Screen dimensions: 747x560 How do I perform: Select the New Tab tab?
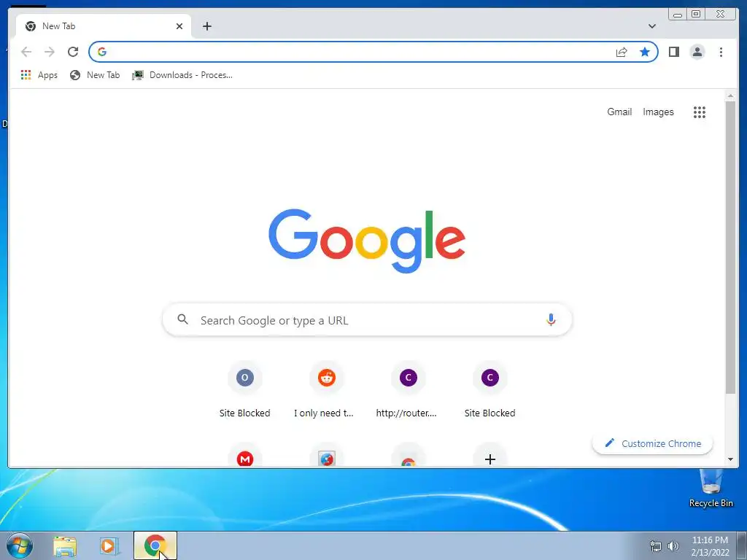(104, 26)
